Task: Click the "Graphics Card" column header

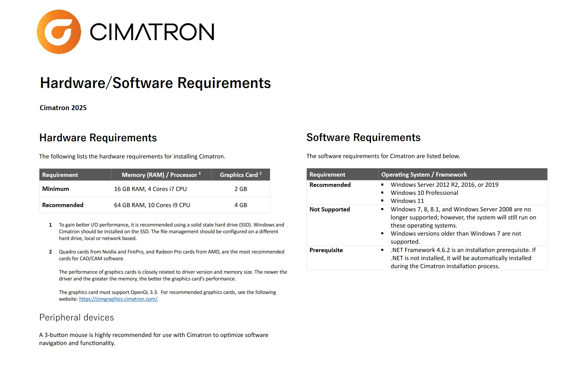Action: [241, 175]
